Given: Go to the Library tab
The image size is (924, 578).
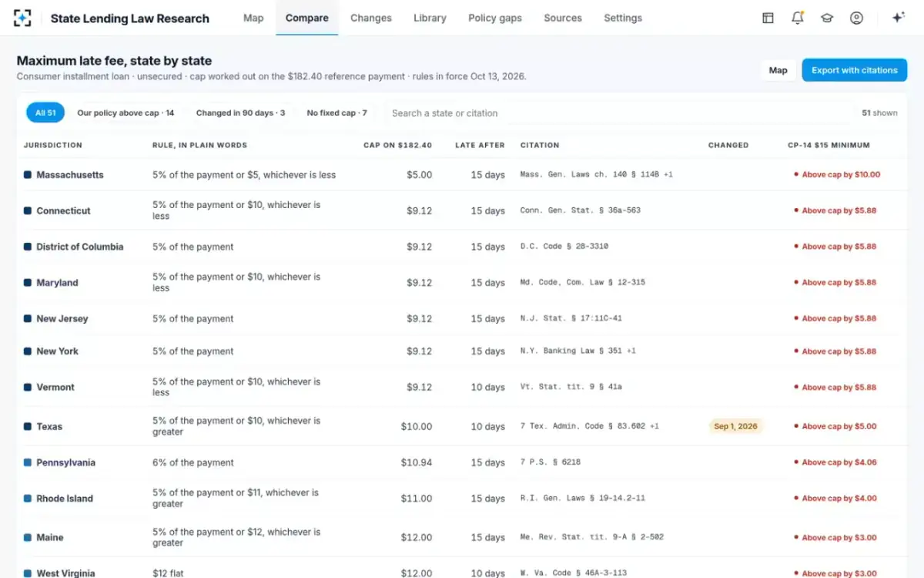Looking at the screenshot, I should [430, 18].
